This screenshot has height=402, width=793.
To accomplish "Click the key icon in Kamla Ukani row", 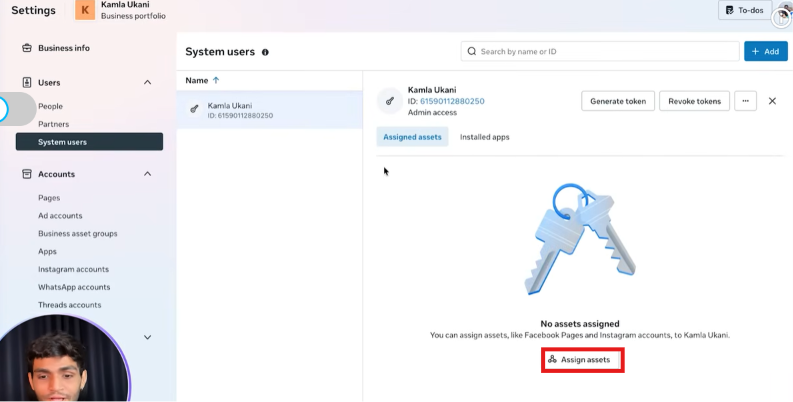I will pos(194,109).
